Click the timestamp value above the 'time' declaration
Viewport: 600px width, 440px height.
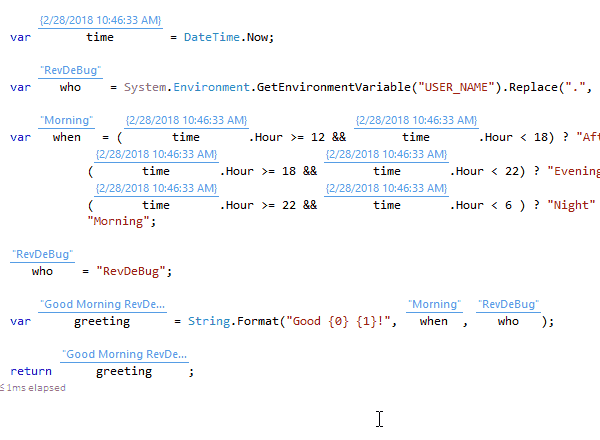tap(100, 20)
